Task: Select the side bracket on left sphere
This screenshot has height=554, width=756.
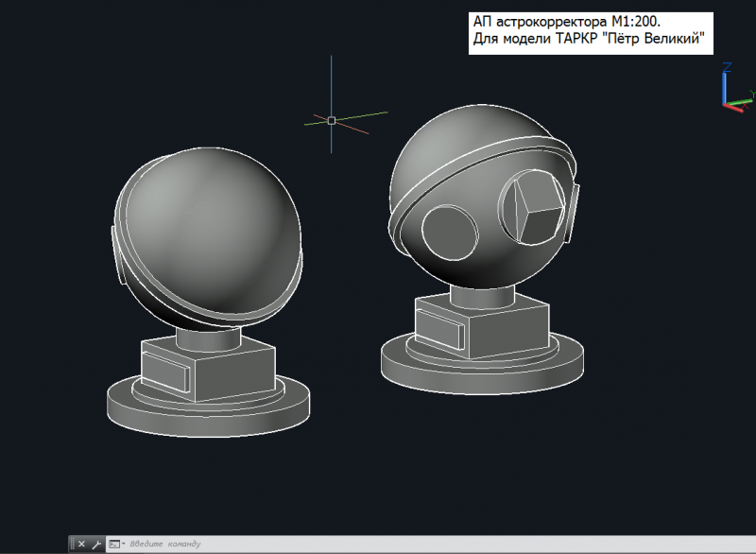Action: click(121, 252)
